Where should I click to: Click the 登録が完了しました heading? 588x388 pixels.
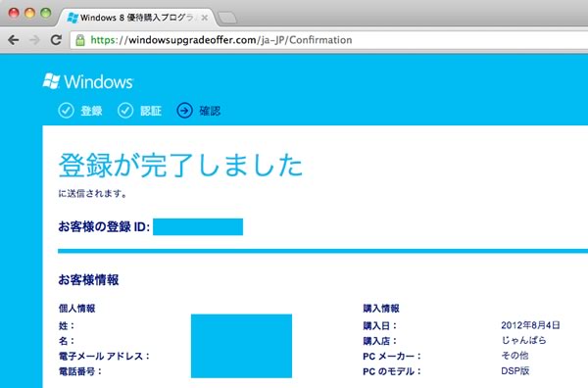(x=180, y=165)
